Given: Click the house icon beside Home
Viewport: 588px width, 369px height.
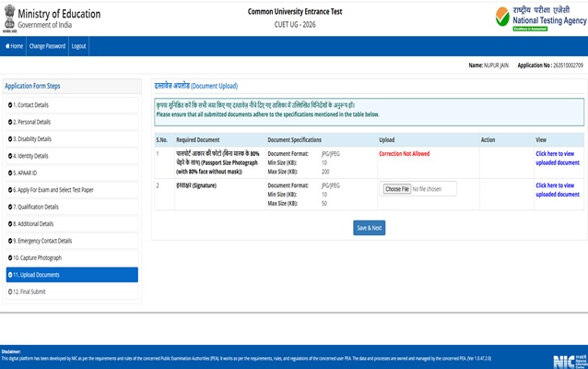Looking at the screenshot, I should tap(7, 46).
